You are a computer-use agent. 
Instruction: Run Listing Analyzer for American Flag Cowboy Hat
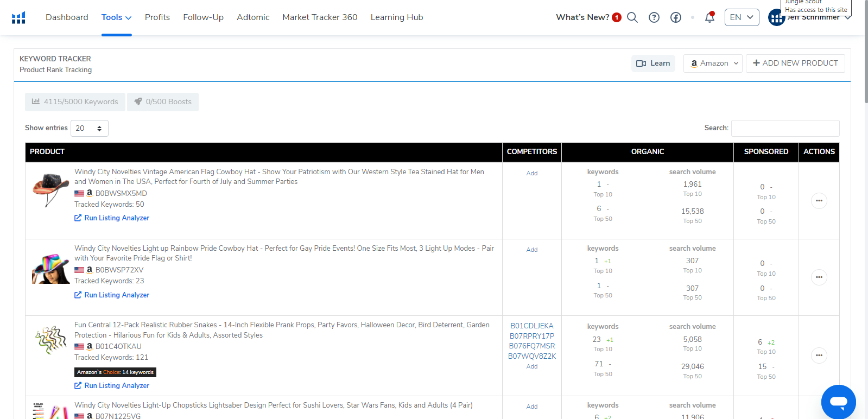[x=112, y=218]
